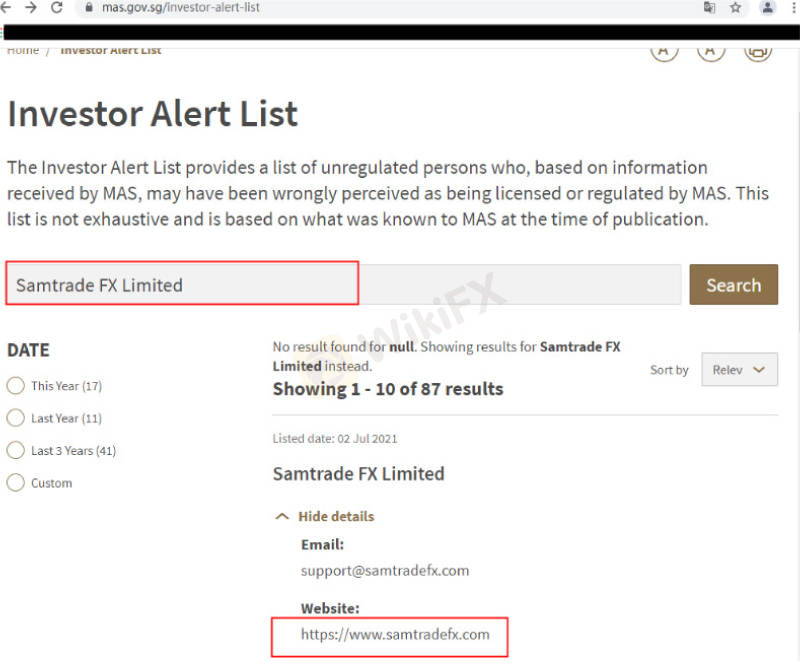Go back with browser back arrow

[5, 7]
